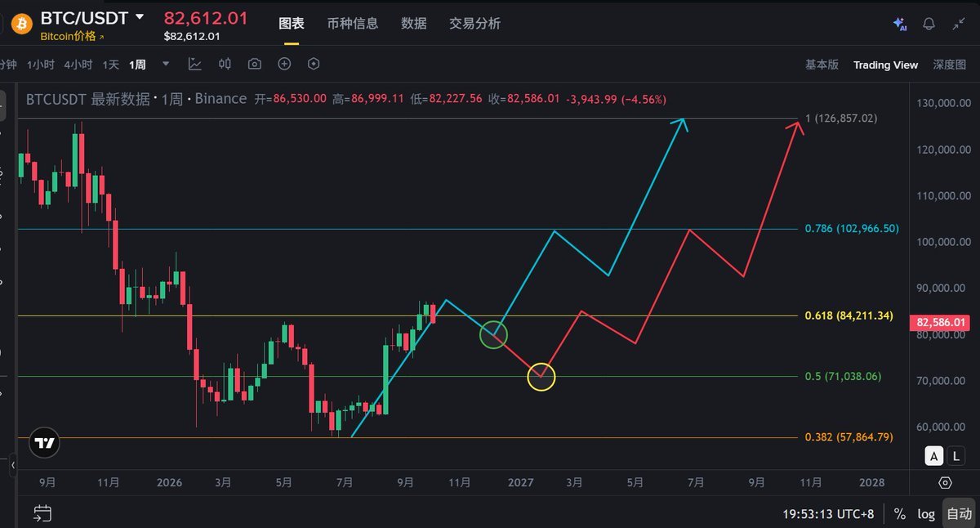The image size is (980, 528).
Task: Click the plus circle compare icon
Action: click(x=284, y=64)
